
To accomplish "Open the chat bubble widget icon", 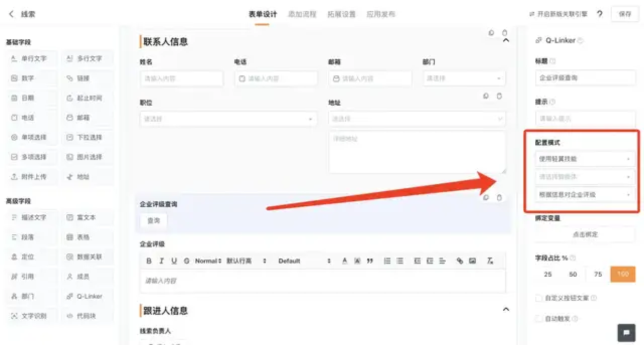I will pos(626,332).
